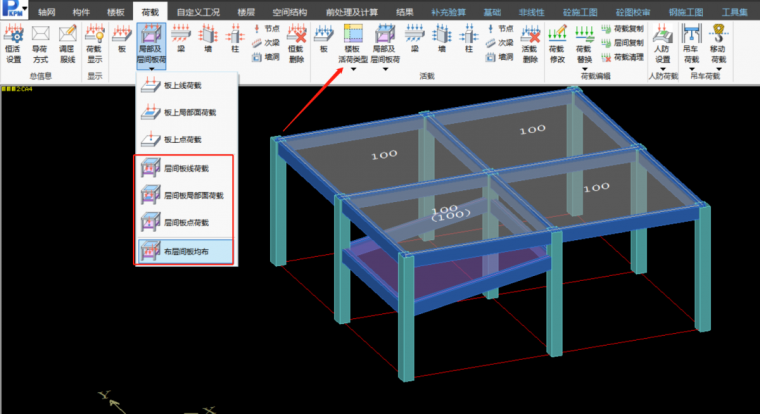Go to the 非线性 tab
Viewport: 760px width, 414px height.
tap(532, 12)
